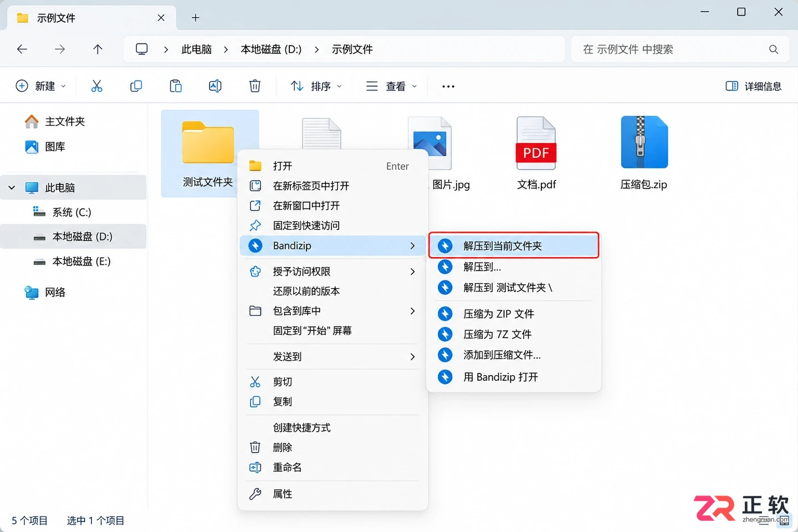798x532 pixels.
Task: Expand chevron after 本地磁盘 (D:) breadcrumb
Action: (x=316, y=49)
